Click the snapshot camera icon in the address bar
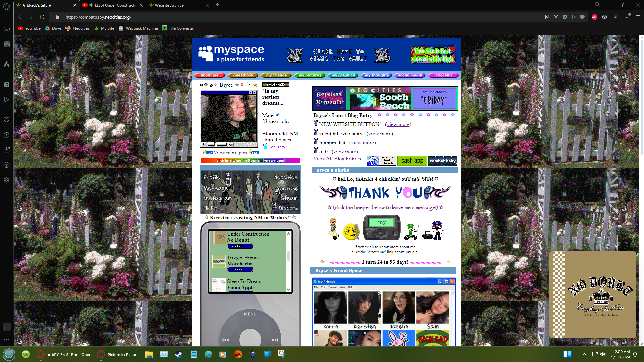This screenshot has width=644, height=362. coord(556,17)
